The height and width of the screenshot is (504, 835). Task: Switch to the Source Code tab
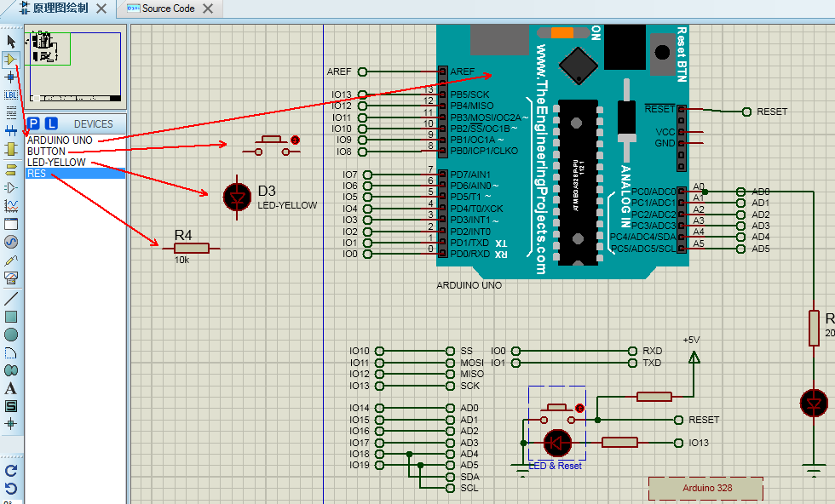click(x=168, y=9)
